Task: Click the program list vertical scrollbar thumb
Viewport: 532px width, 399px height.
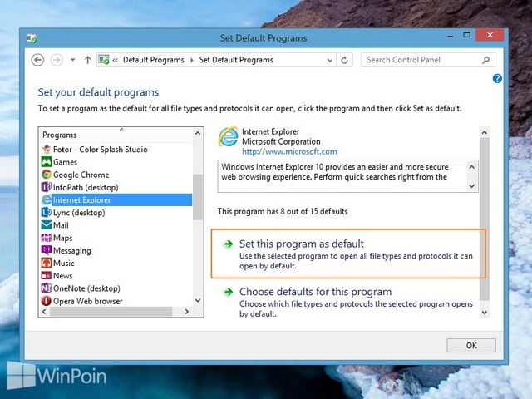Action: point(198,197)
